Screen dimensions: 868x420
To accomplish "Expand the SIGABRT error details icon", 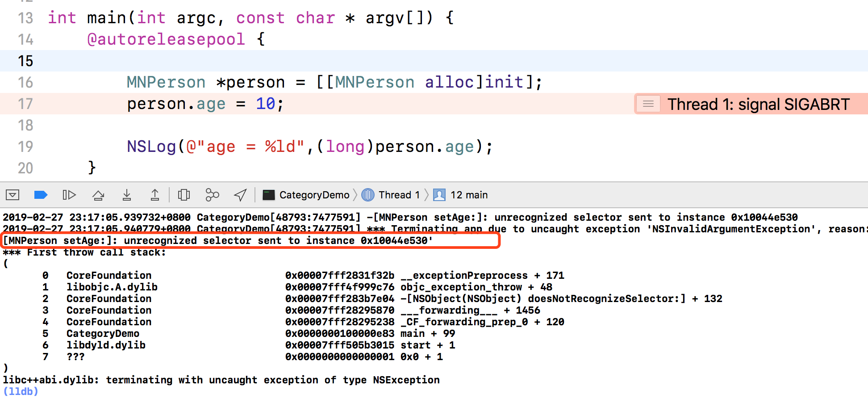I will click(648, 104).
